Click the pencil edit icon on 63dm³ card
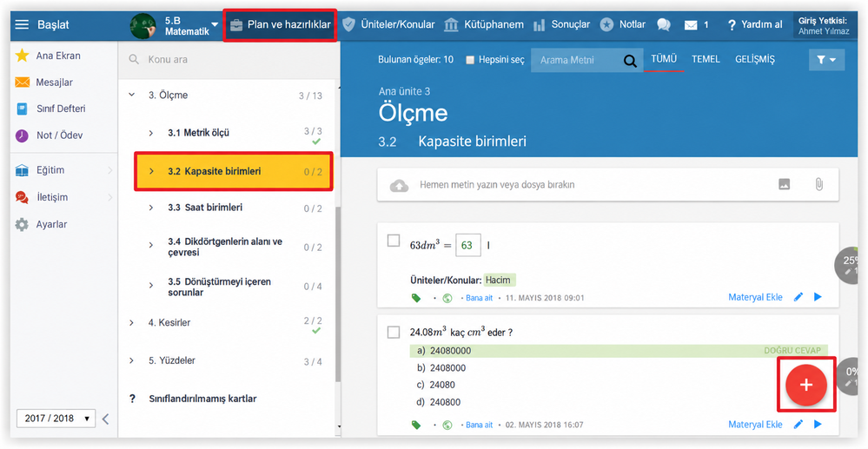This screenshot has height=449, width=868. (798, 297)
